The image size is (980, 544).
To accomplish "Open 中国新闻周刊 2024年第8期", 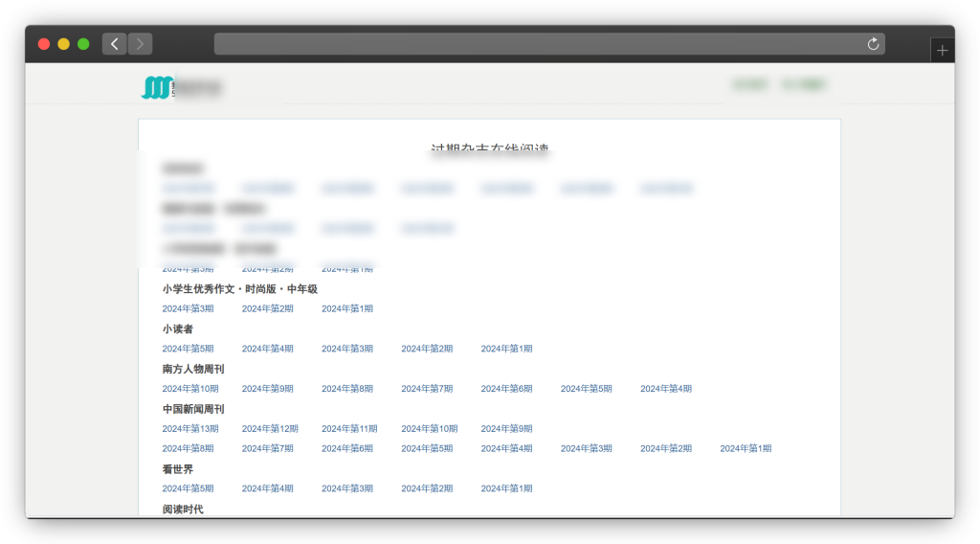I will tap(188, 449).
